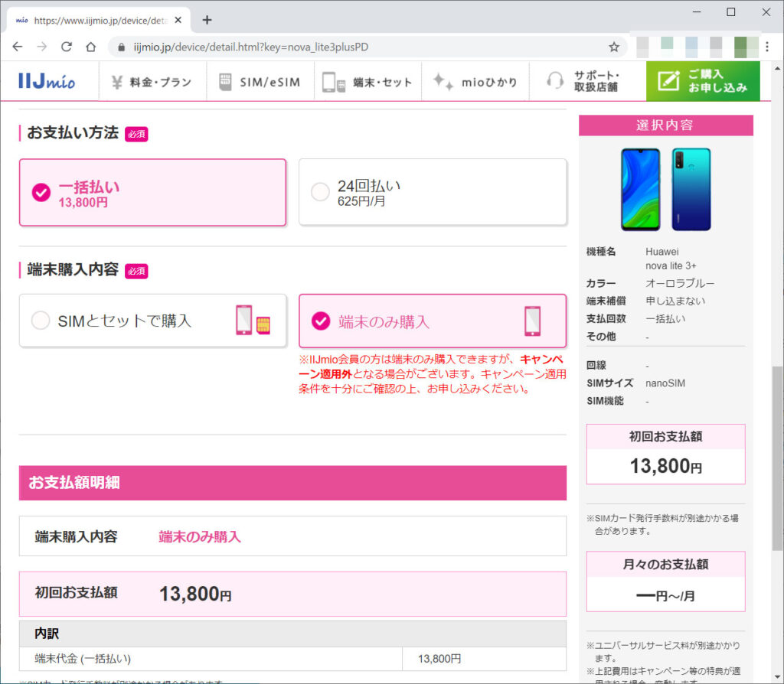Open サポート・取扱店舗 headset menu
Screen dimensions: 784x684
click(x=584, y=81)
